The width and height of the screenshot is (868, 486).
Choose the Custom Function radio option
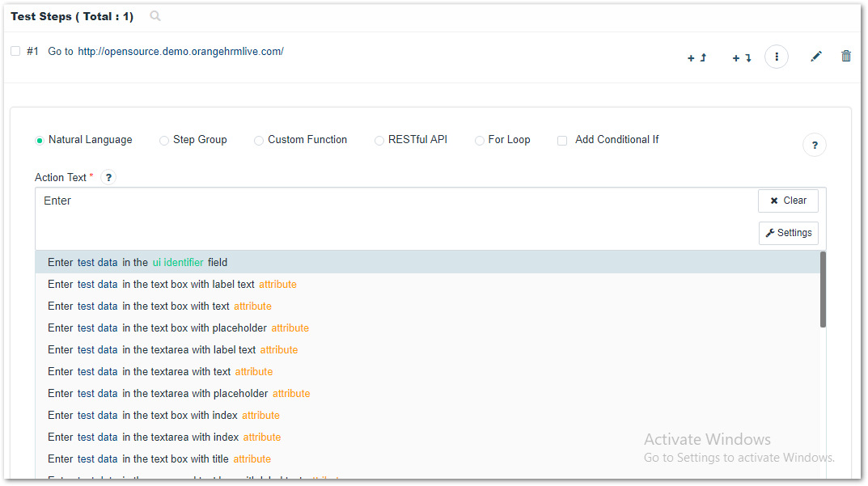point(259,141)
